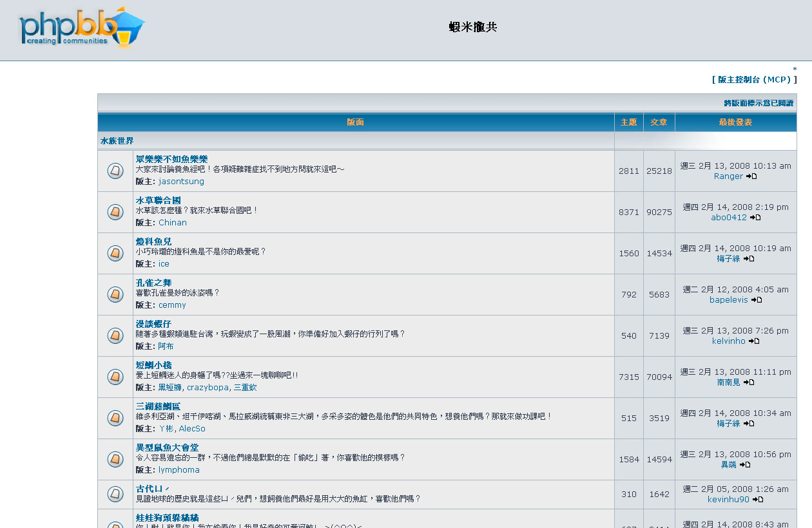Open the 水草聯合國 forum

(159, 200)
